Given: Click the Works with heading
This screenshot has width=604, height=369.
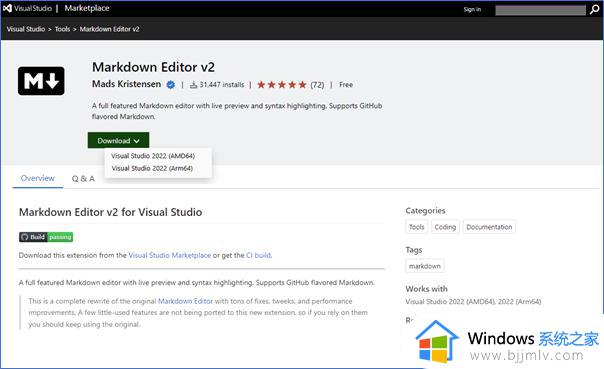Looking at the screenshot, I should point(426,289).
